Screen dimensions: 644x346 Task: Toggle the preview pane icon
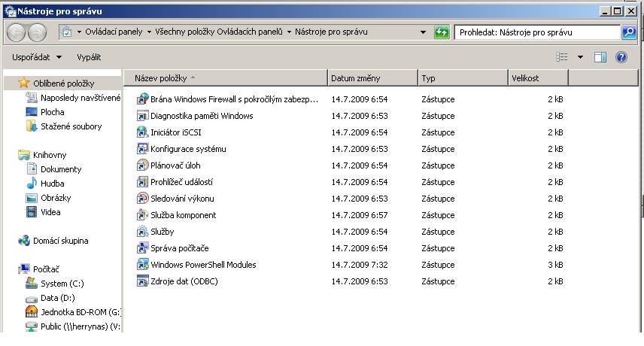pyautogui.click(x=600, y=57)
